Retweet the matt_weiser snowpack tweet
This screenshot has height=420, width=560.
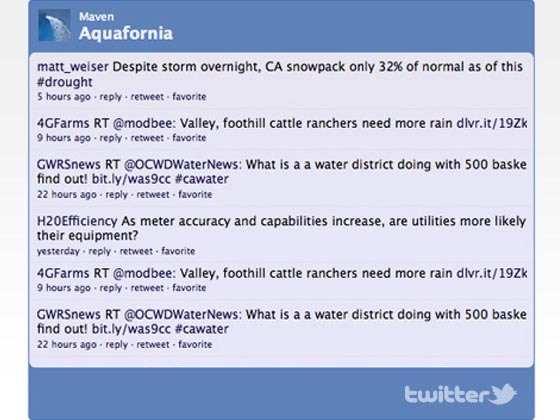[147, 97]
